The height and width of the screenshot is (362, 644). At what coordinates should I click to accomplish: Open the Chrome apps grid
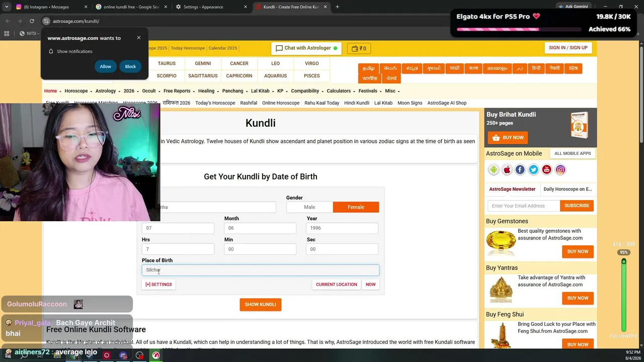[7, 34]
